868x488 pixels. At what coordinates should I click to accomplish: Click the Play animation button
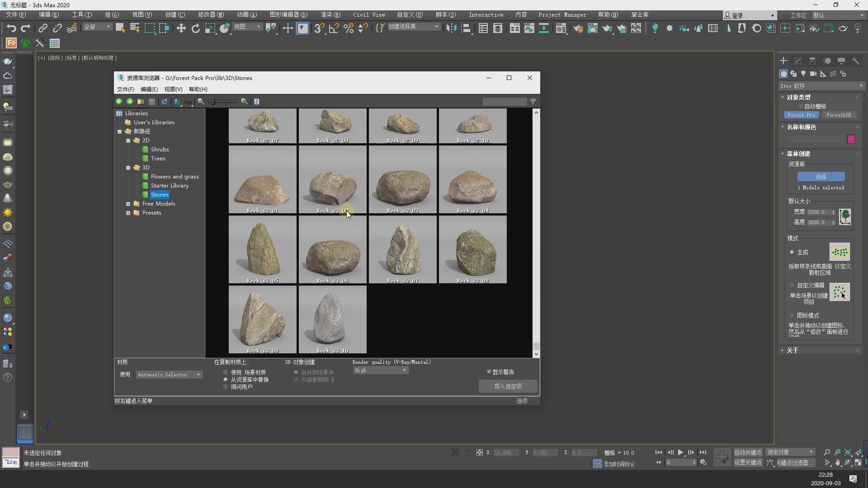click(680, 452)
